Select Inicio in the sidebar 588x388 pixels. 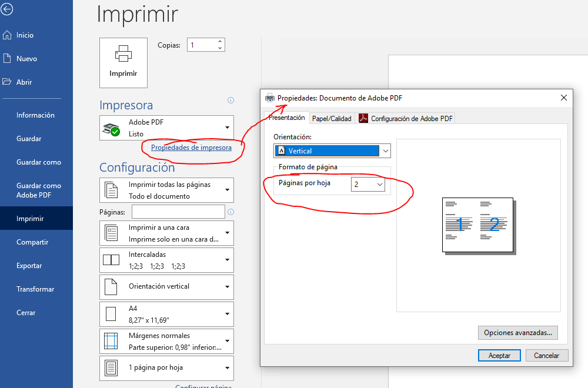tap(36, 35)
